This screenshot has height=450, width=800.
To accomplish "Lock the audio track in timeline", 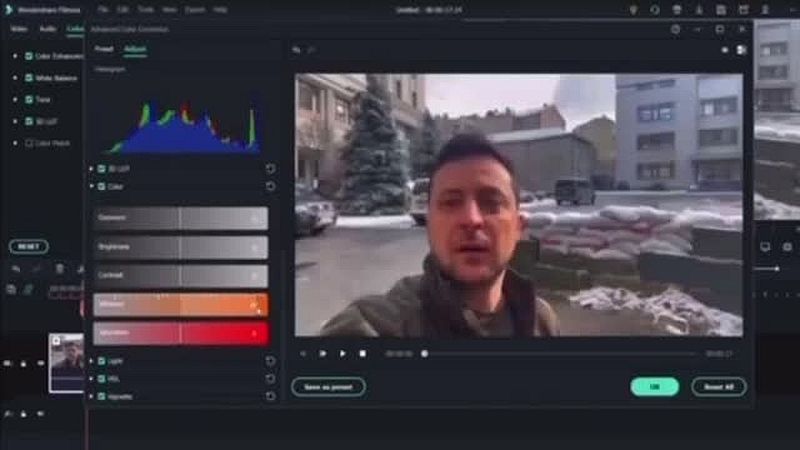I will 23,414.
